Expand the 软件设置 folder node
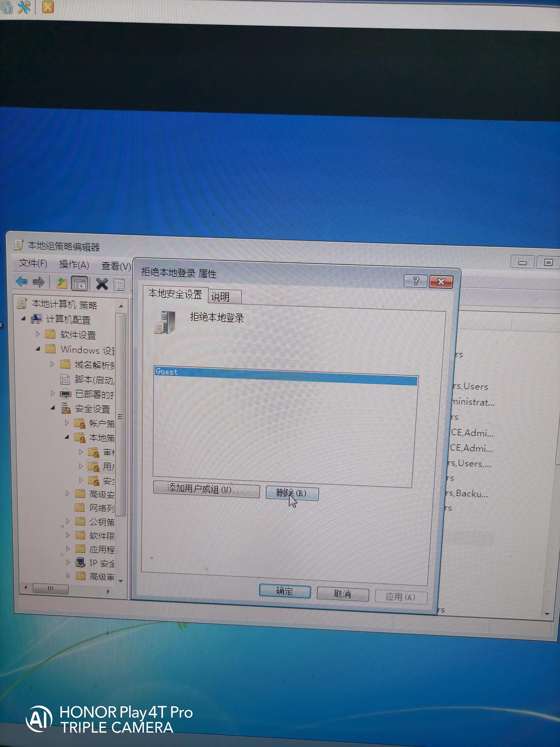The height and width of the screenshot is (747, 560). click(x=38, y=334)
